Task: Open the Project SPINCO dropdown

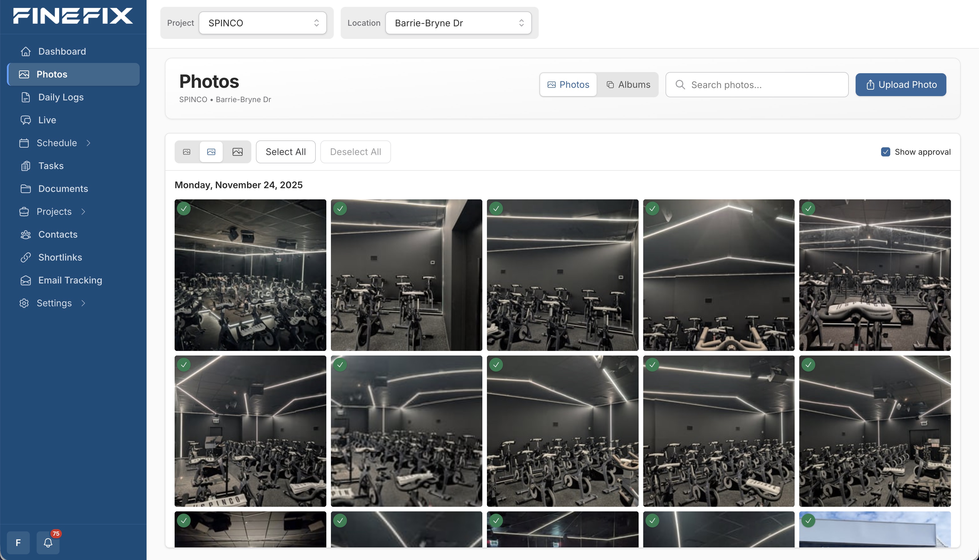Action: pos(262,23)
